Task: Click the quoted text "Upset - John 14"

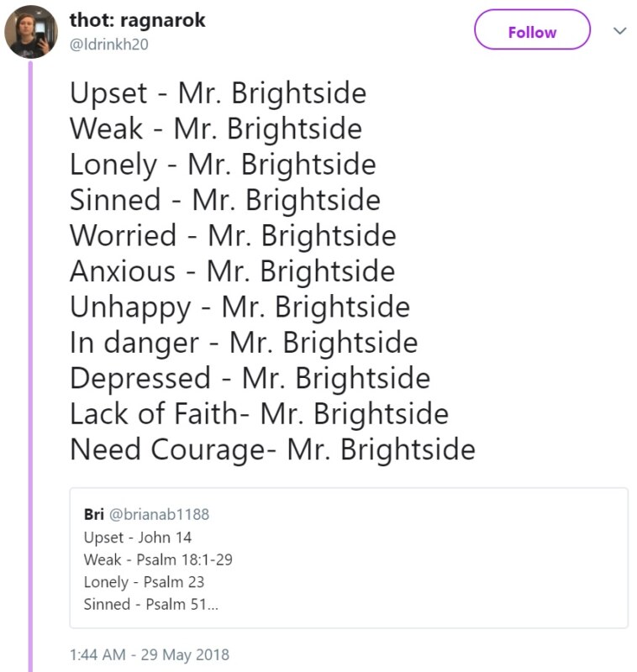Action: click(x=138, y=538)
